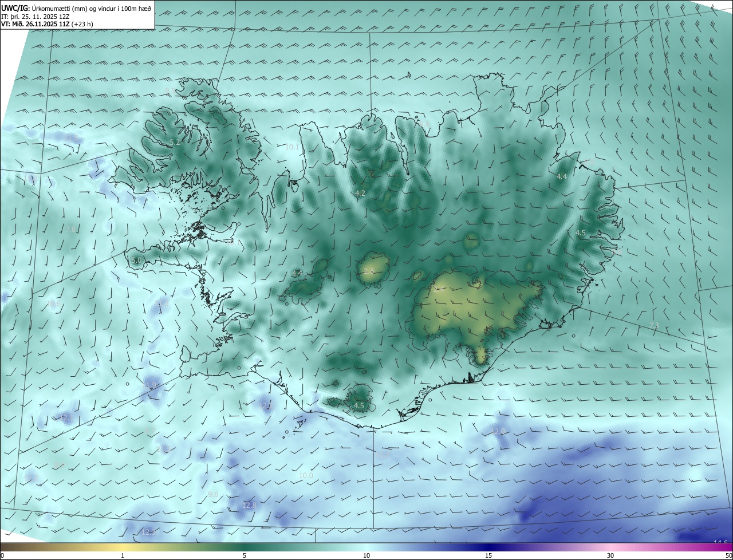Click the colorbar tick label 5
The height and width of the screenshot is (560, 733).
[245, 556]
